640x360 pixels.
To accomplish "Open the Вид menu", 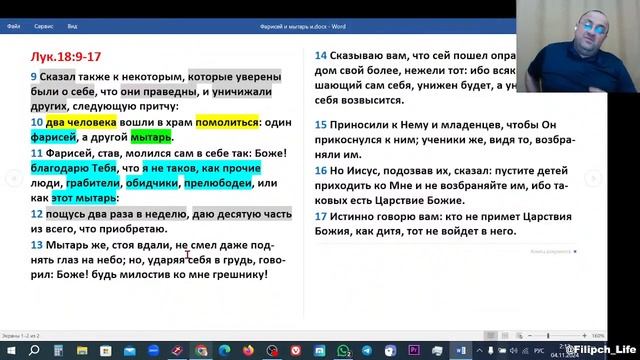I will (x=72, y=26).
